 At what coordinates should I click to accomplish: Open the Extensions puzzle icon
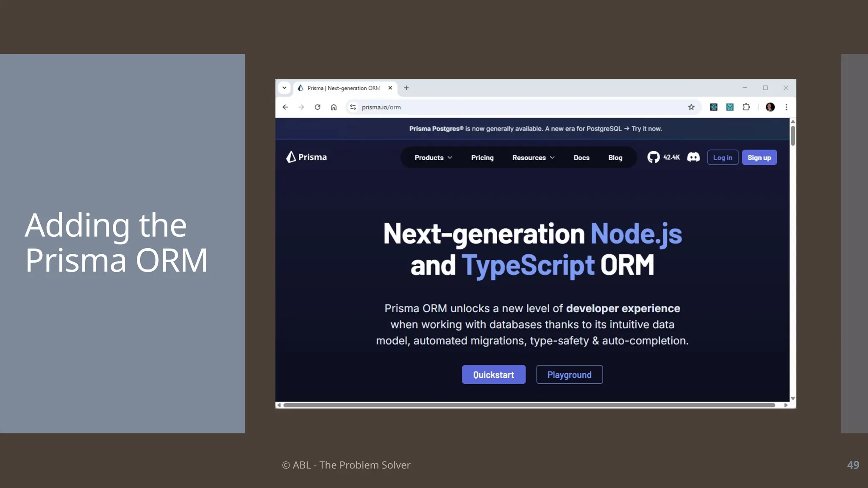click(x=746, y=107)
